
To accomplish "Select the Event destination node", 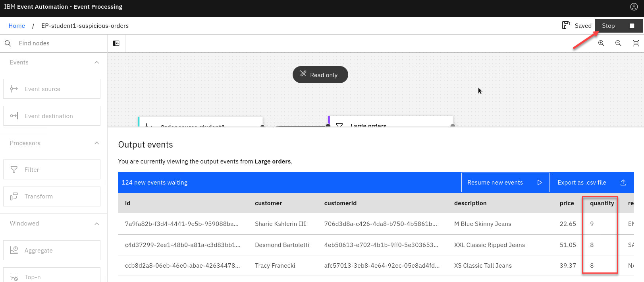I will pyautogui.click(x=52, y=116).
